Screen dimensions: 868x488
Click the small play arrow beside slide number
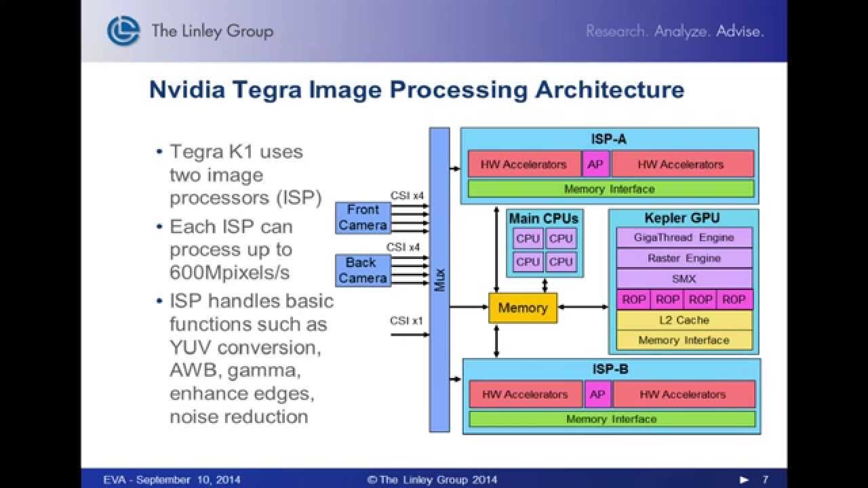pos(744,480)
